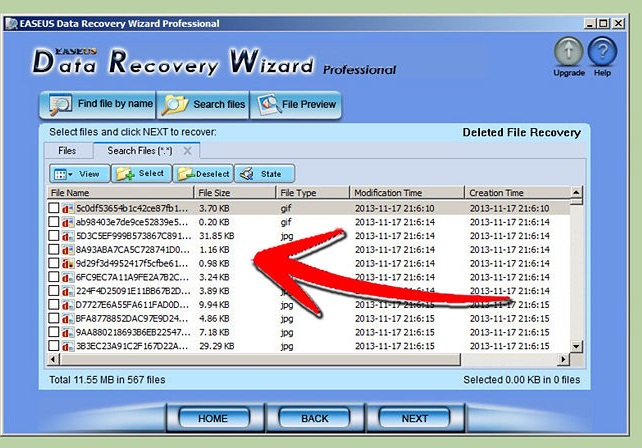The image size is (642, 448).
Task: Sort by Modification Time column header
Action: click(x=407, y=192)
